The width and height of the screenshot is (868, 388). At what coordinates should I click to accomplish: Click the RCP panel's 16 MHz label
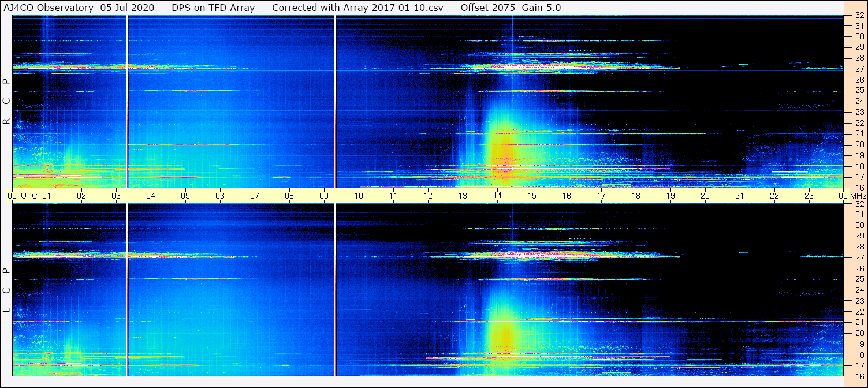pos(859,187)
